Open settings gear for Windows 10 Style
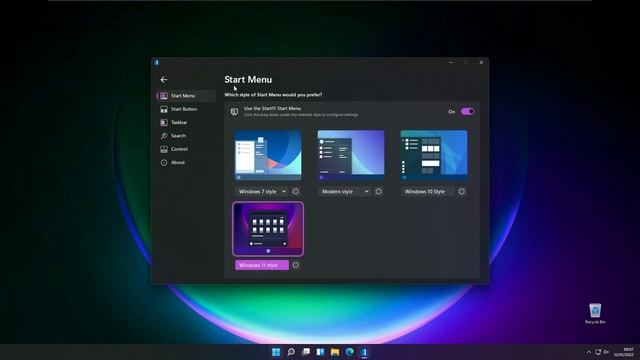 point(462,191)
